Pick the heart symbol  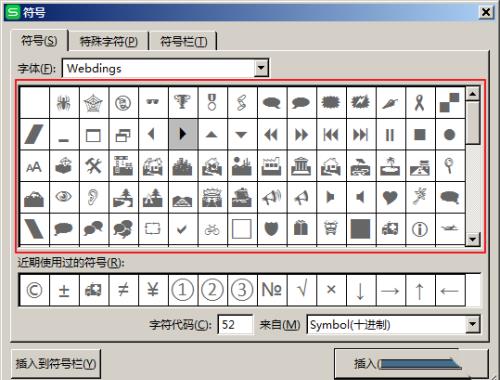[x=390, y=197]
